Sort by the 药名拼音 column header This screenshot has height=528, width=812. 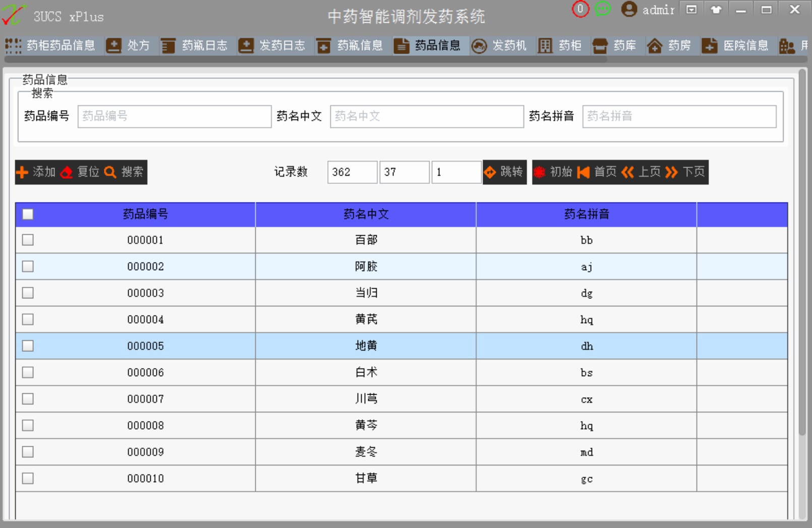coord(586,215)
